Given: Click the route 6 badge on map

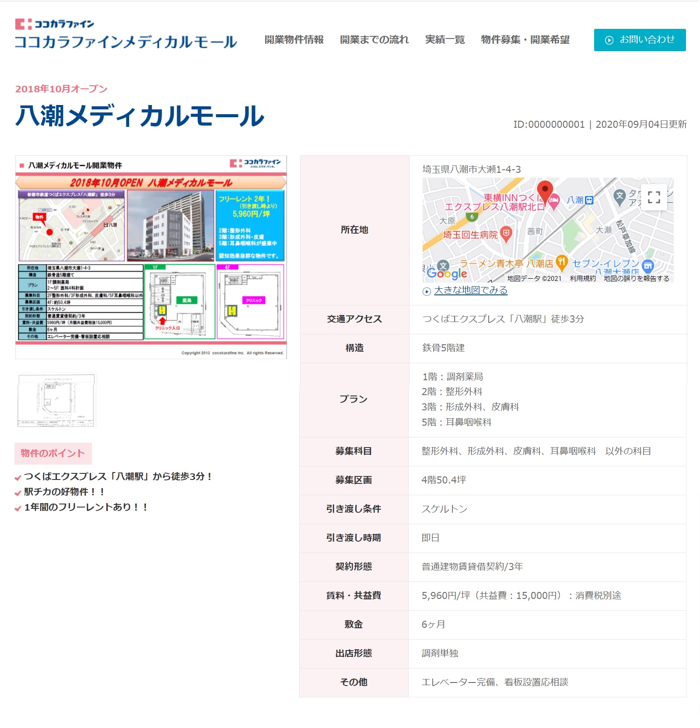Looking at the screenshot, I should tap(472, 217).
